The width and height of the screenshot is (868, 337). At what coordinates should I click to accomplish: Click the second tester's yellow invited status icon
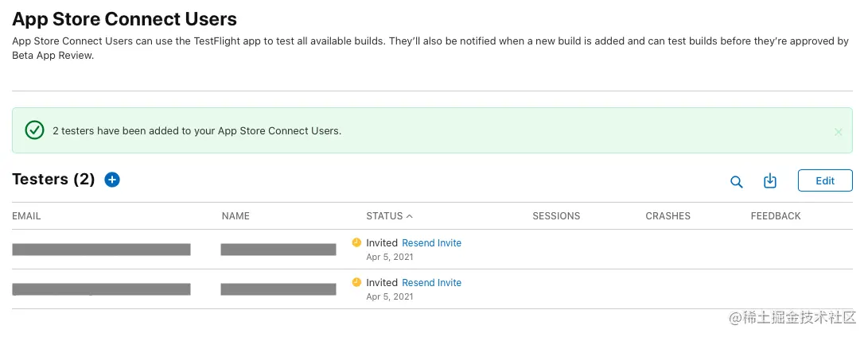pyautogui.click(x=356, y=282)
